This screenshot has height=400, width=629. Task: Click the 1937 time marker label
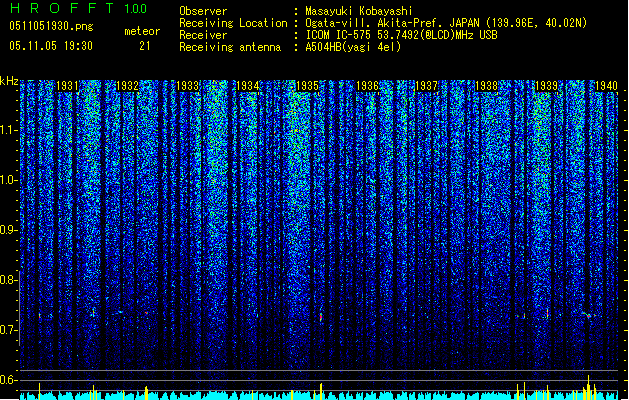tap(426, 86)
